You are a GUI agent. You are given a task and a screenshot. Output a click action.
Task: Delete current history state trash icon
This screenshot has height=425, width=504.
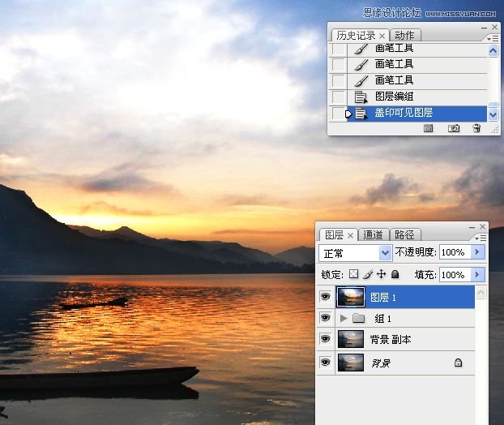coord(476,128)
